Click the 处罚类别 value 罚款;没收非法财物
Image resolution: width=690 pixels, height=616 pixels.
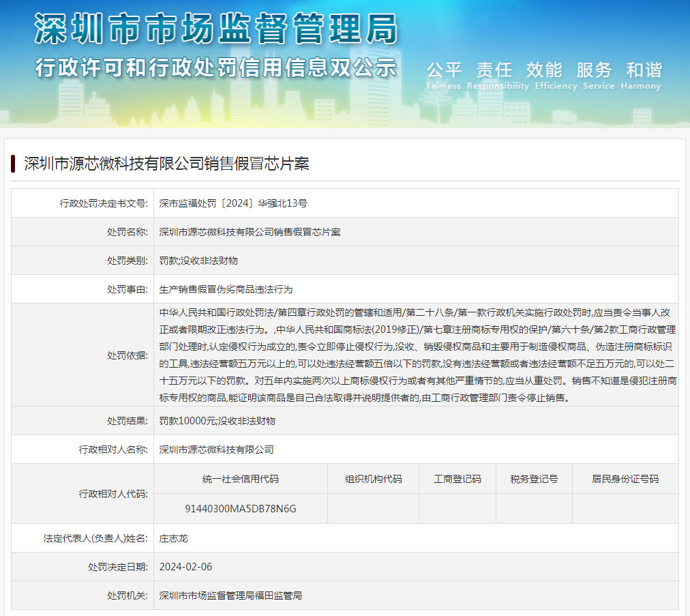(198, 261)
